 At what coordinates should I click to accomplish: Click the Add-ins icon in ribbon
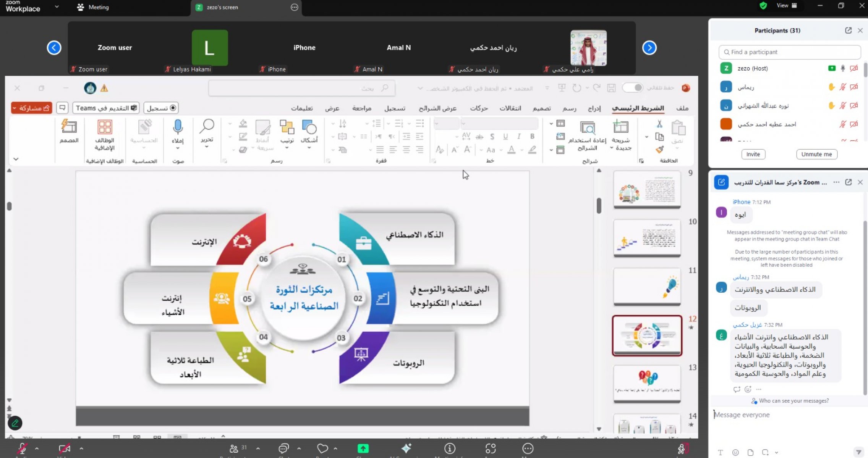pyautogui.click(x=105, y=127)
